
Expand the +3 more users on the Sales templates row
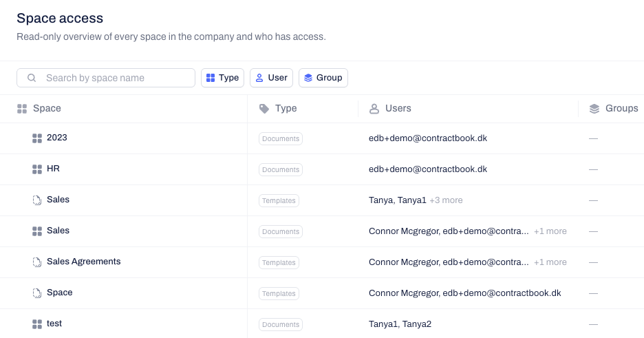click(x=446, y=200)
